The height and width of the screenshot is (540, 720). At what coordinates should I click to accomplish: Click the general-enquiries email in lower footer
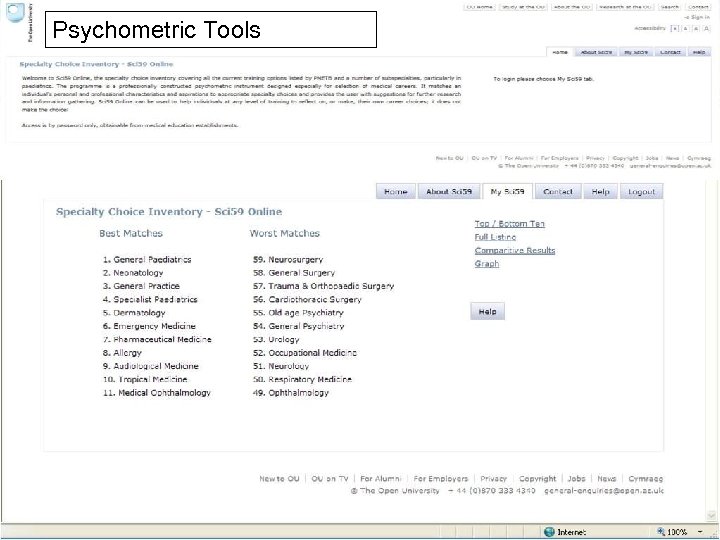[x=604, y=491]
